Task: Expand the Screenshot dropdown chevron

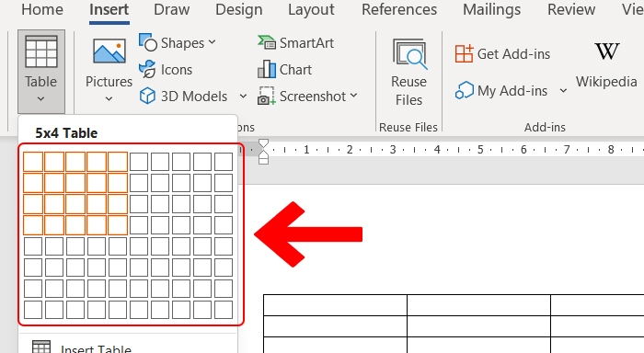Action: point(354,96)
